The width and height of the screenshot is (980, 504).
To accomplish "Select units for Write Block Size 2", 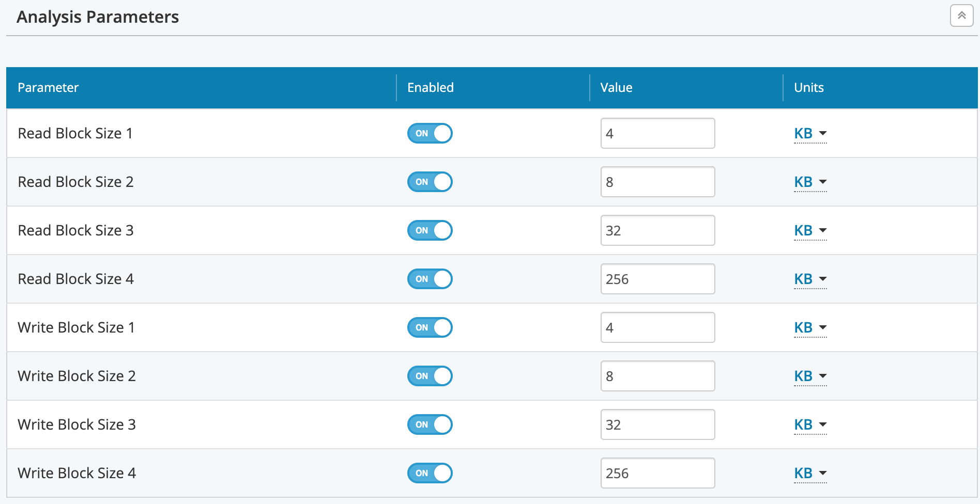I will pyautogui.click(x=810, y=376).
